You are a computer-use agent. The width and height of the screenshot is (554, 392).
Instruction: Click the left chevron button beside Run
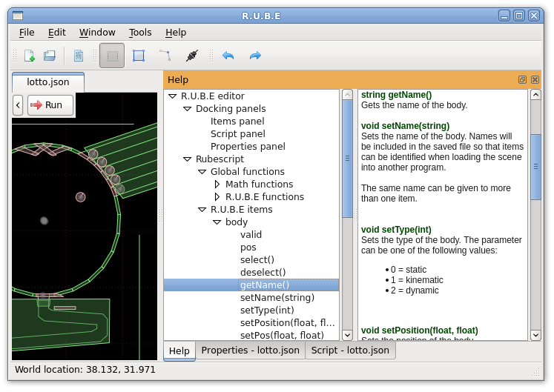(x=18, y=105)
